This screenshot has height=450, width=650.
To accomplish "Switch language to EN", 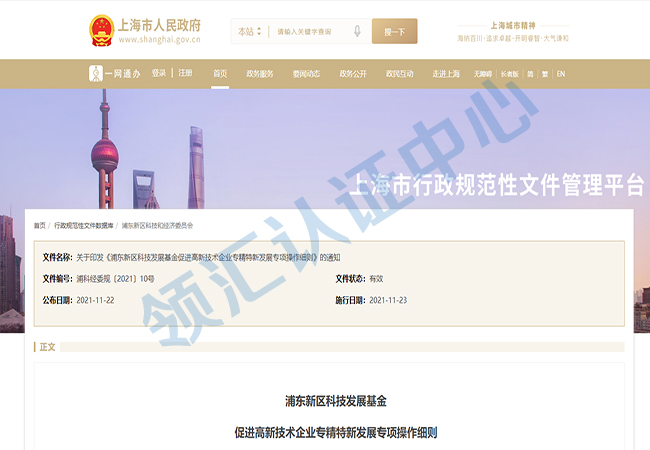I will [561, 74].
